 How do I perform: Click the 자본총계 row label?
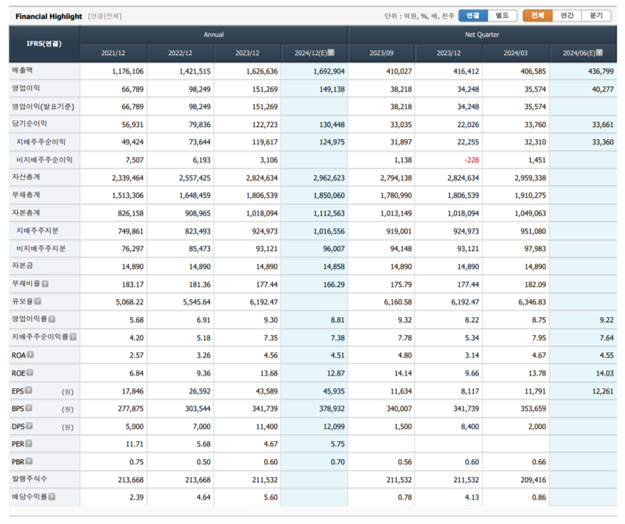(26, 213)
